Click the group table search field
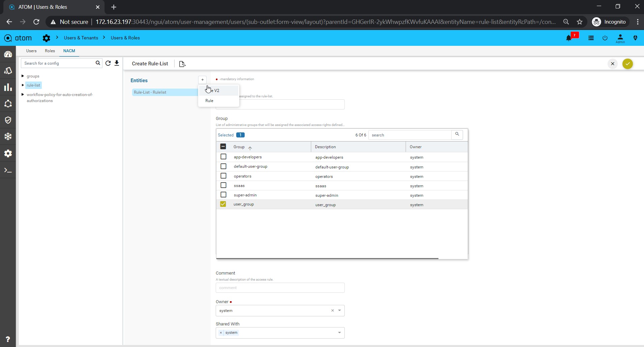This screenshot has width=644, height=347. tap(410, 135)
